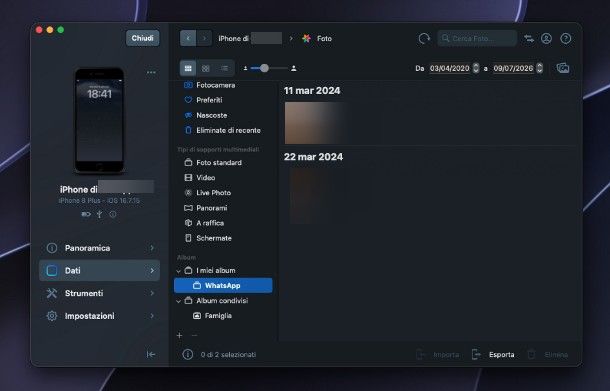The image size is (610, 391).
Task: Open the user account icon
Action: tap(546, 38)
